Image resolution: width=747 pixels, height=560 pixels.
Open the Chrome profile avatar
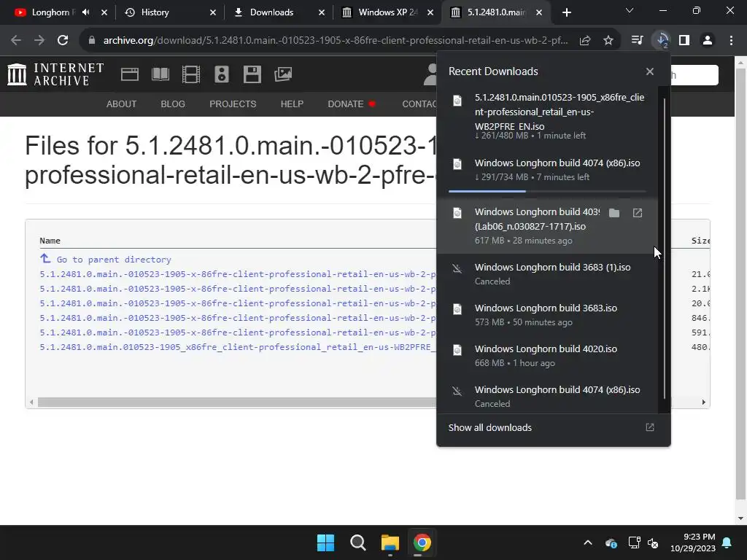click(x=708, y=40)
